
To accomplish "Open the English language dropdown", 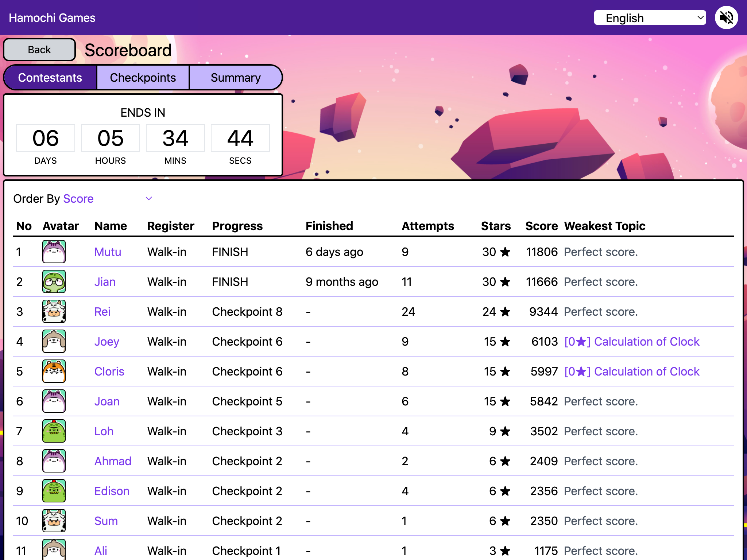I will 650,18.
